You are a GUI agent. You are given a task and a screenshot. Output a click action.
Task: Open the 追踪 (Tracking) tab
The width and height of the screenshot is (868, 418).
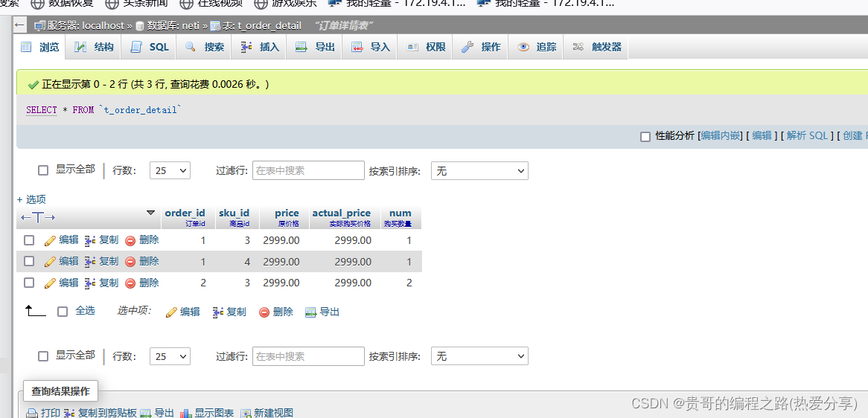coord(537,48)
